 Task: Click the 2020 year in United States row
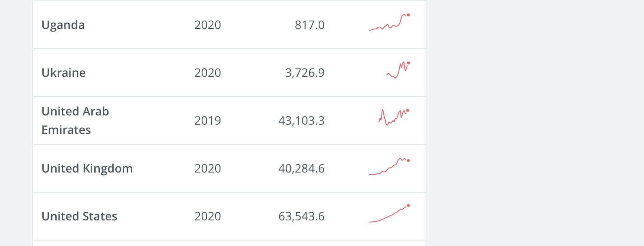208,217
